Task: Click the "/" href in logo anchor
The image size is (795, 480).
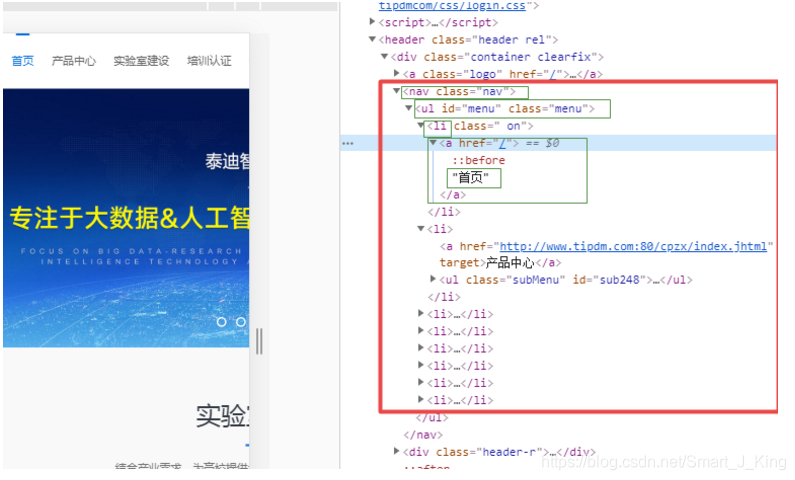Action: 553,75
